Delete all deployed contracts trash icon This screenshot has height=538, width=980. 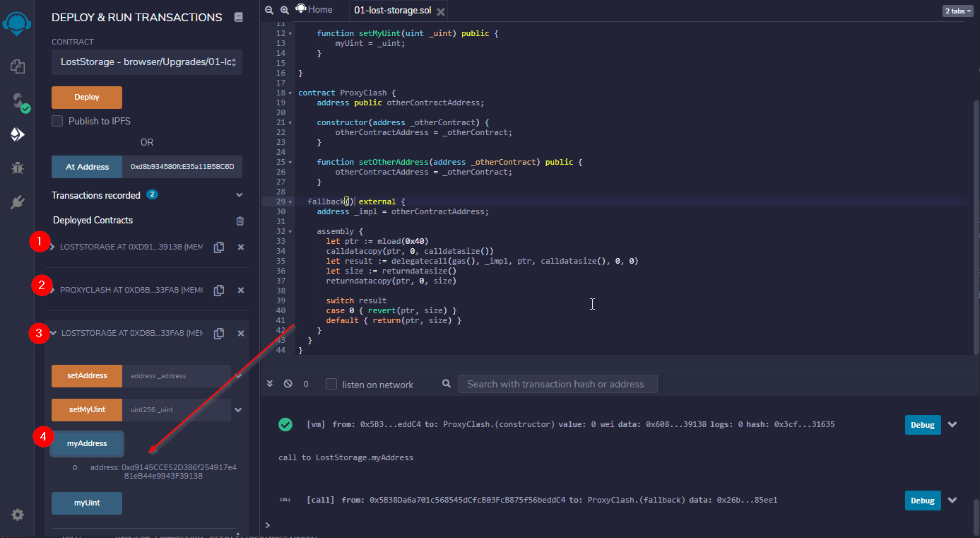click(x=240, y=221)
